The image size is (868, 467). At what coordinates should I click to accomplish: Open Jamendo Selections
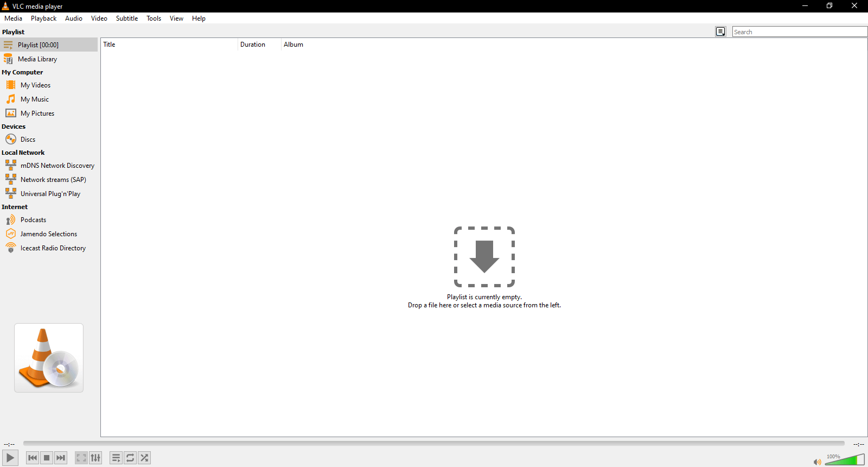click(x=49, y=233)
